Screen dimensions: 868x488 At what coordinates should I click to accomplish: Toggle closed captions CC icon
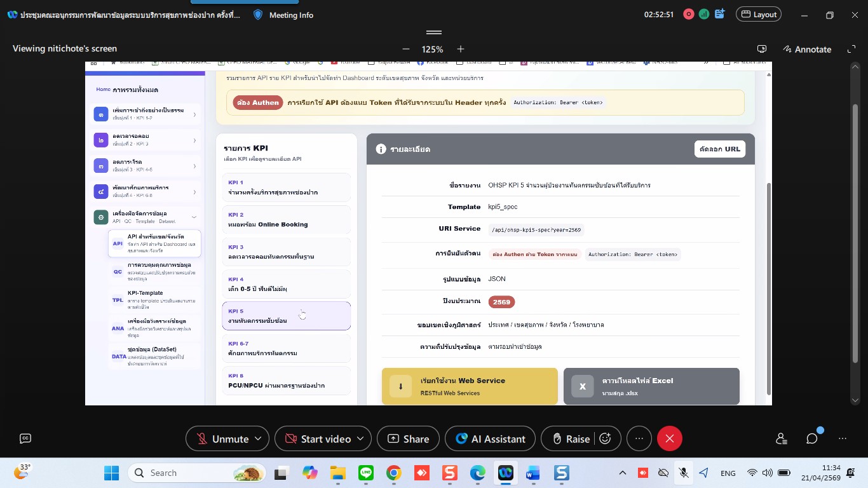(x=25, y=438)
